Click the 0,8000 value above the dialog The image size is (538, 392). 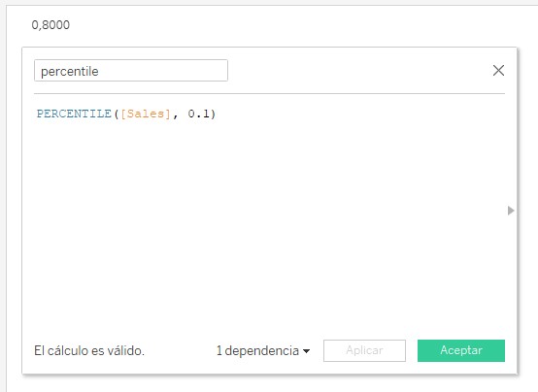[50, 25]
